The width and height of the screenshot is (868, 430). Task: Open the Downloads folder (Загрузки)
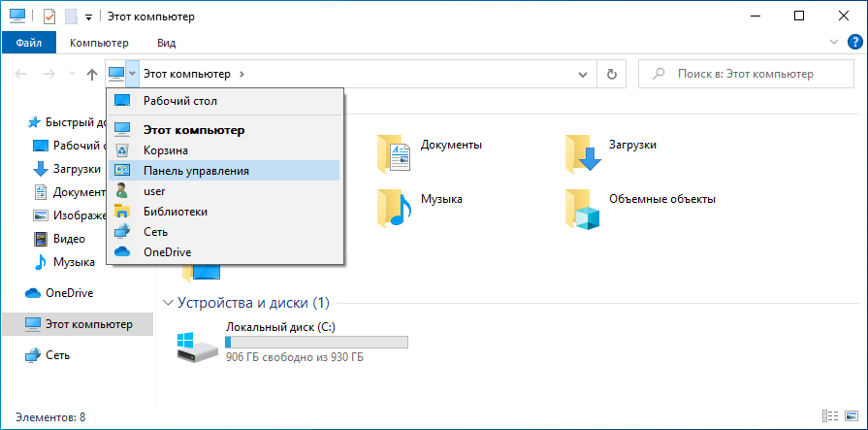point(585,152)
